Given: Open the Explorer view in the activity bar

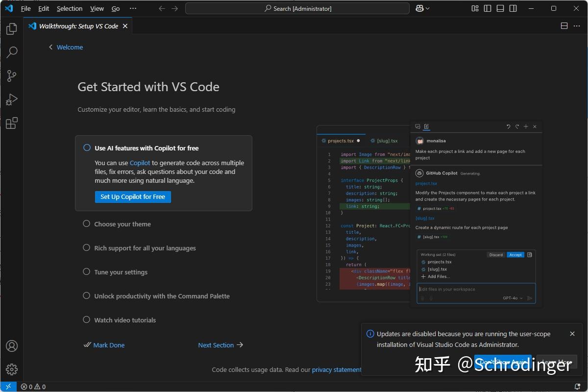Looking at the screenshot, I should 11,28.
